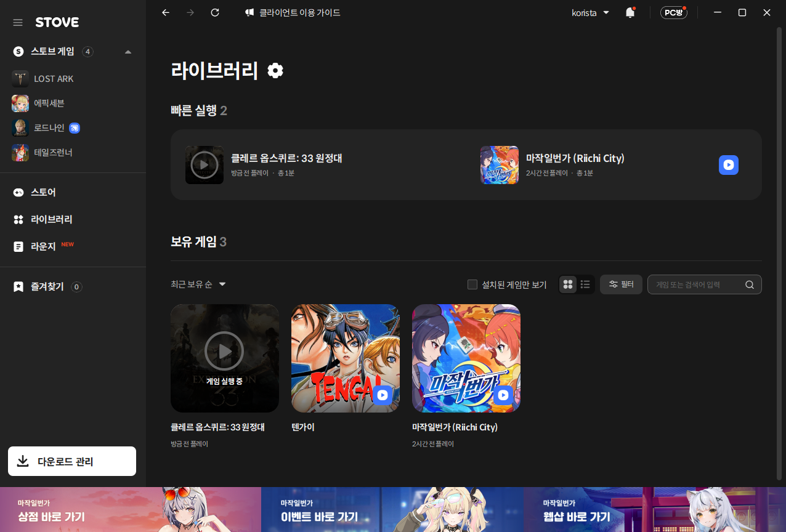Image resolution: width=786 pixels, height=532 pixels.
Task: Click 마작일번가 (Riichi City) title under cover
Action: click(455, 427)
